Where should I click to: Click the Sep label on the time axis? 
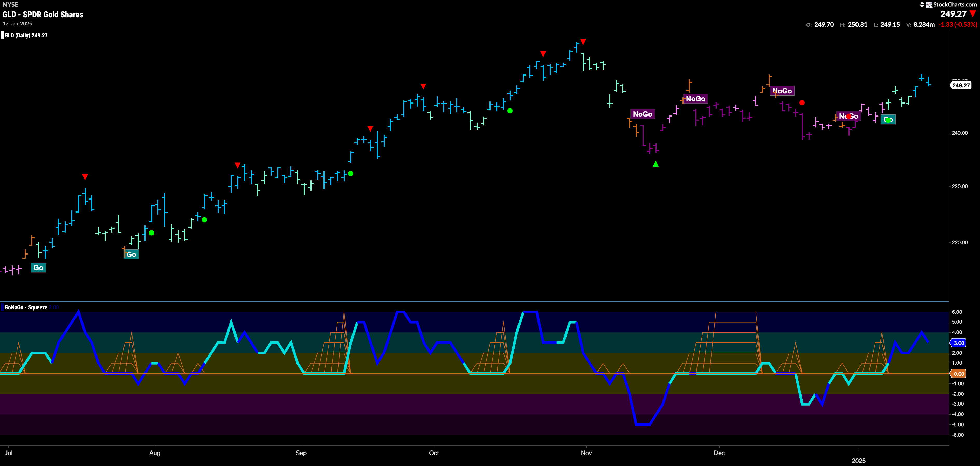pyautogui.click(x=301, y=453)
